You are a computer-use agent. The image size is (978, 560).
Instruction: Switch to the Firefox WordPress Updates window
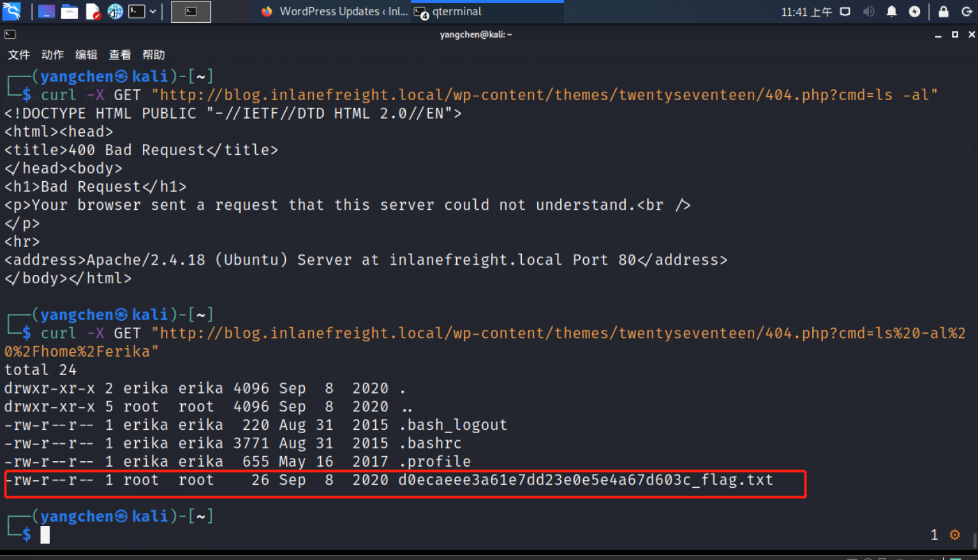pos(334,11)
